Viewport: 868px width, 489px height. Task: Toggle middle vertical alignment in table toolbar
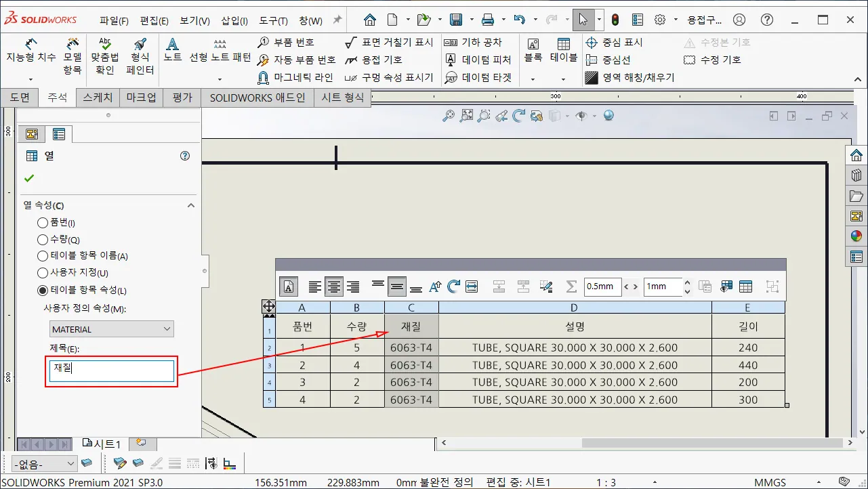point(397,286)
